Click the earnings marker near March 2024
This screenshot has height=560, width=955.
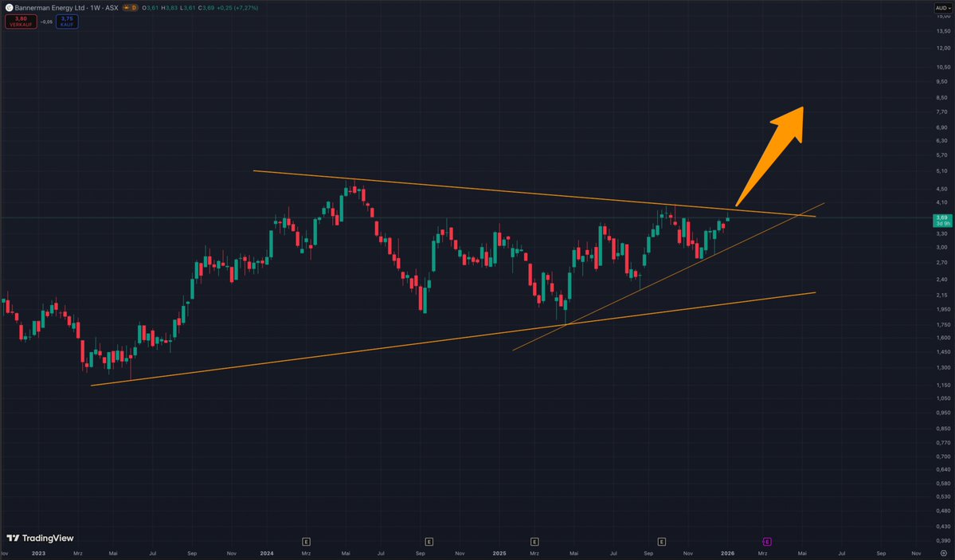click(307, 541)
